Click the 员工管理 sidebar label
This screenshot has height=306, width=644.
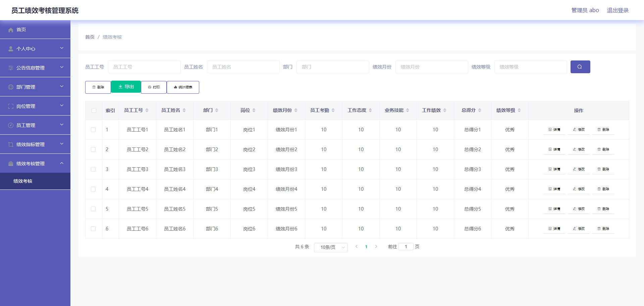tap(26, 125)
